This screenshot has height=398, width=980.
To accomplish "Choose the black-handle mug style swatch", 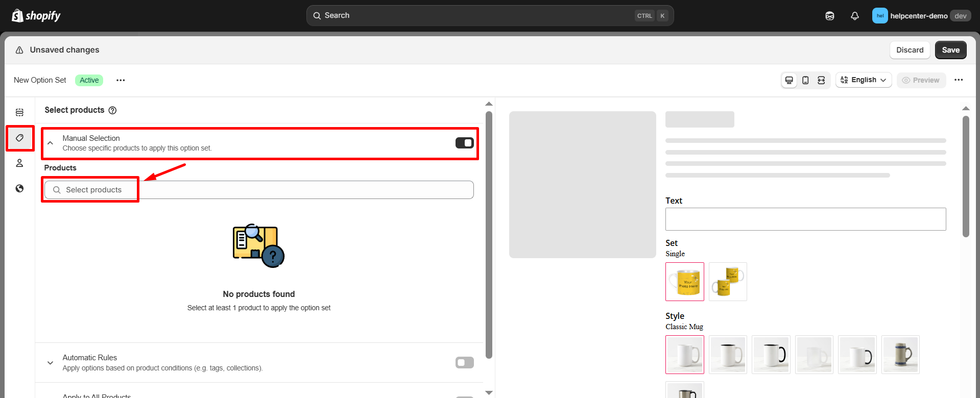I will coord(771,355).
